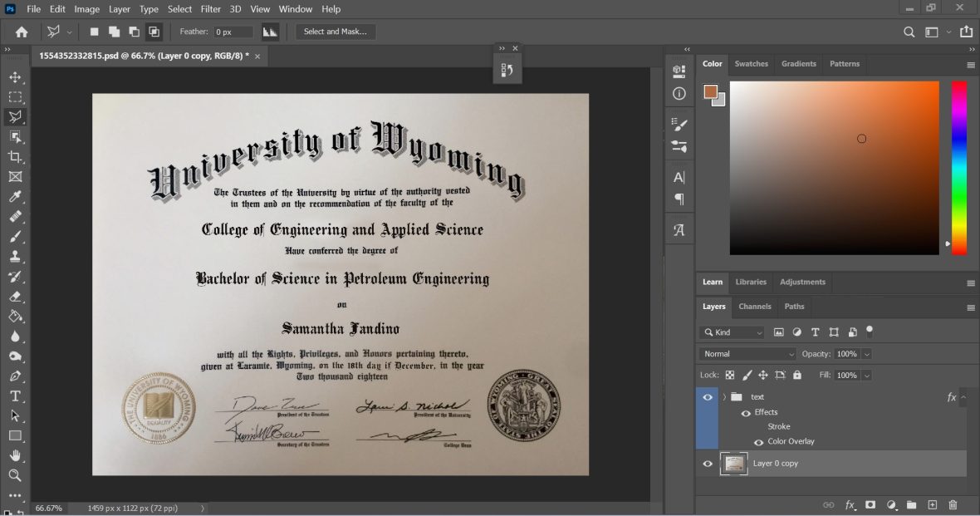Expand the Opacity dropdown in Layers panel
Screen dimensions: 980x516
pos(866,353)
